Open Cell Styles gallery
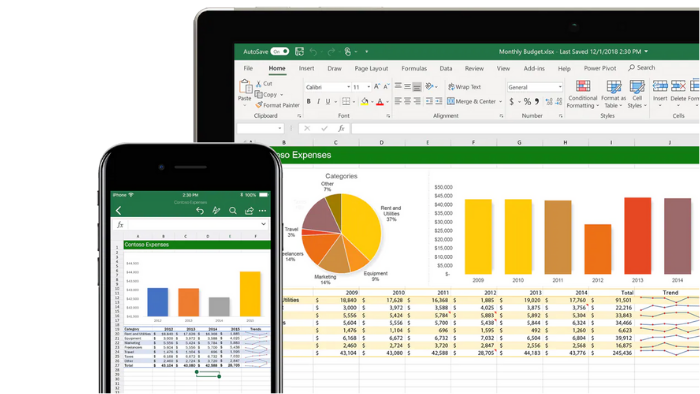This screenshot has width=700, height=394. tap(637, 94)
